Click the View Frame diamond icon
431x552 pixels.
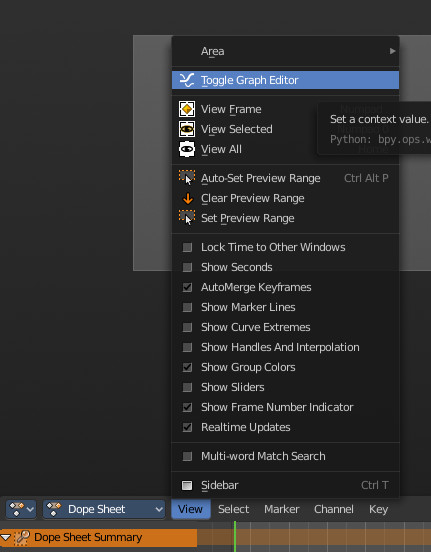(x=187, y=109)
